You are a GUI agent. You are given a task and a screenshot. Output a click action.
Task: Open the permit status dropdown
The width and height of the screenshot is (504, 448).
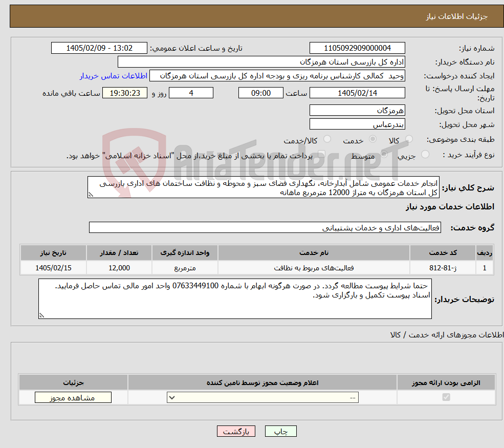click(262, 397)
